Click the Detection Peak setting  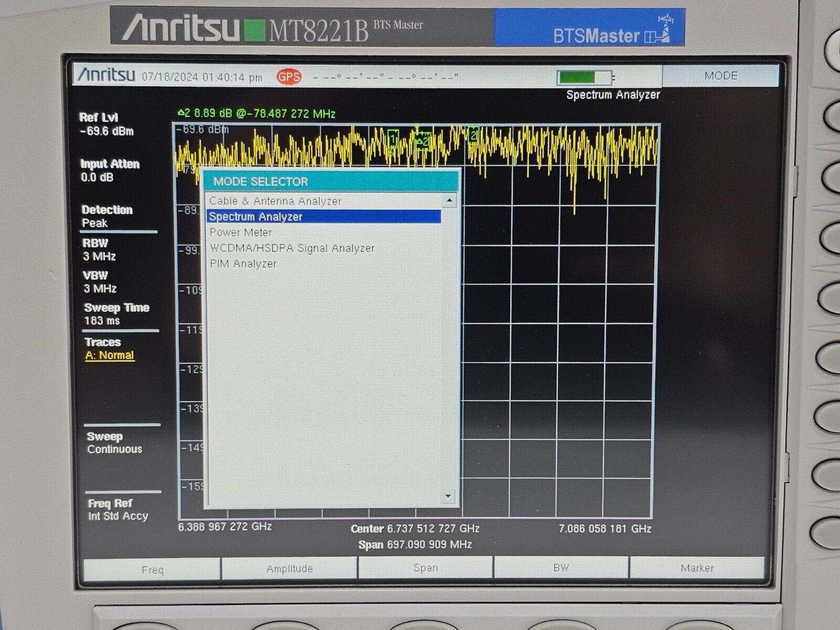107,216
